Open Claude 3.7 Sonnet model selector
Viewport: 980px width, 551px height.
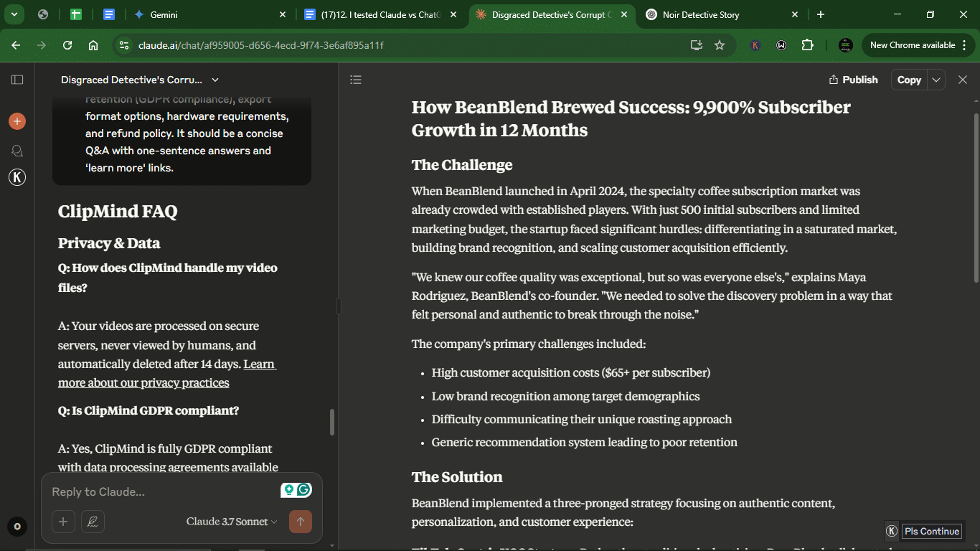pos(231,522)
